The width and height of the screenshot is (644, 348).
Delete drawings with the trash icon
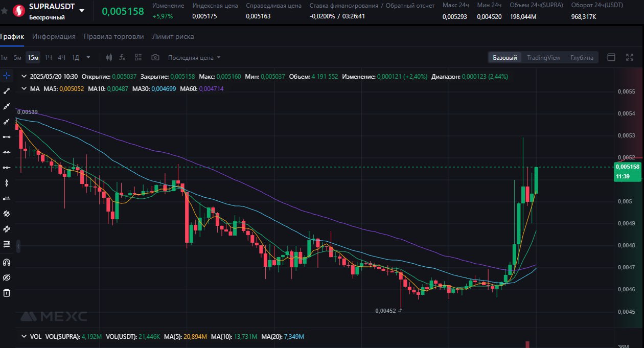click(7, 293)
